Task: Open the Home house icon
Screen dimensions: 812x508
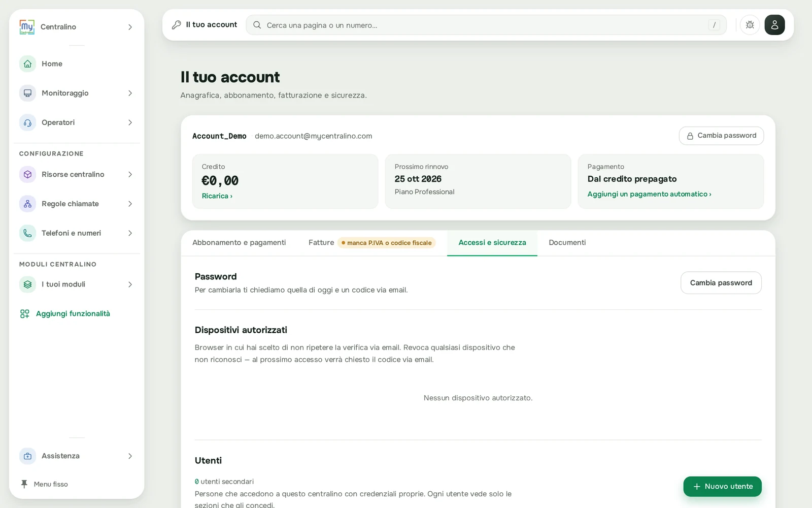Action: (x=27, y=64)
